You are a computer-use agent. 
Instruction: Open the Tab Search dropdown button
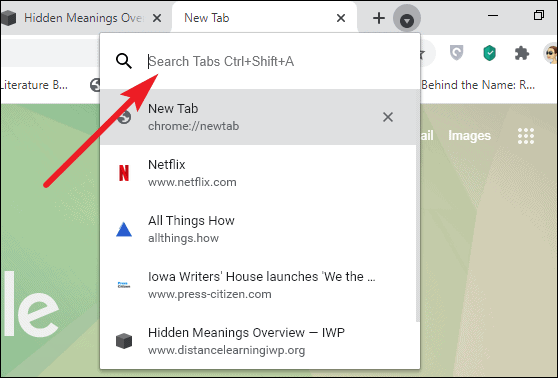(407, 18)
